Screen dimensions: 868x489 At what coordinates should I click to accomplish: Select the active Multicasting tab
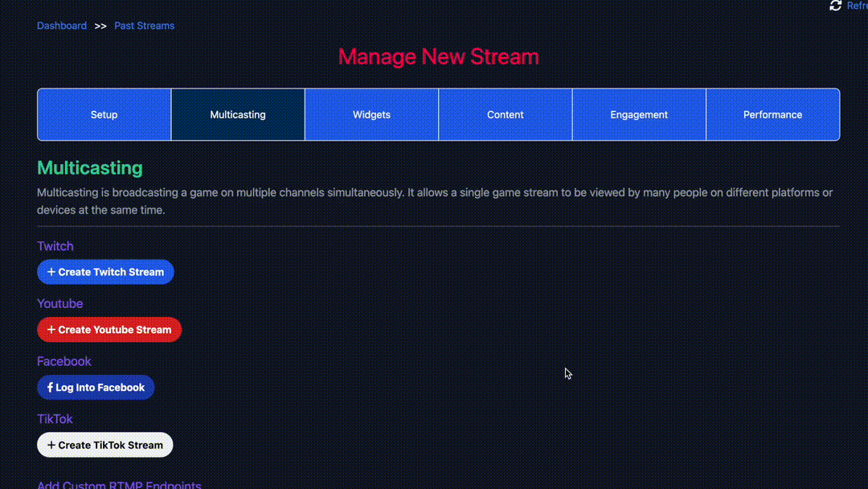pos(237,114)
